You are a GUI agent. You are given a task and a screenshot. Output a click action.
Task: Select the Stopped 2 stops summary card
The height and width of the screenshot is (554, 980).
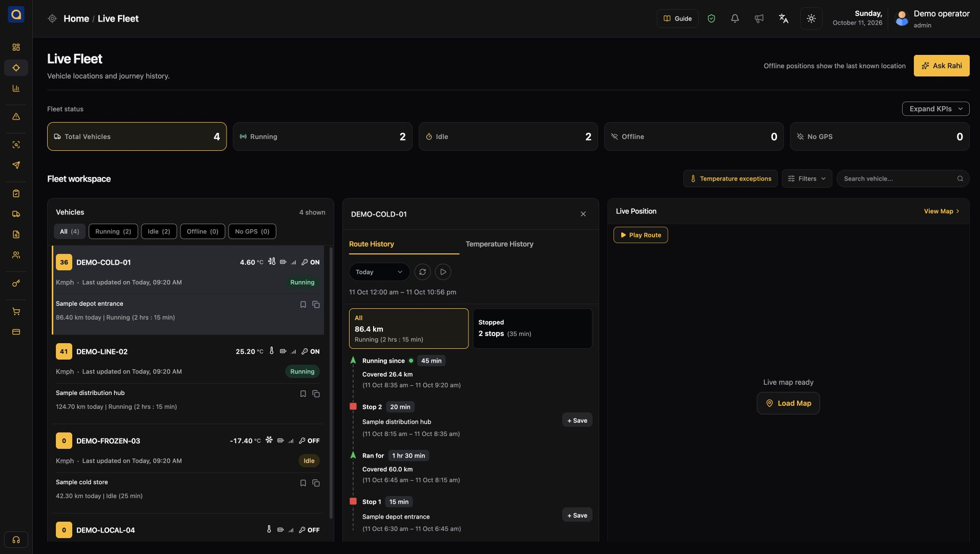pos(533,328)
